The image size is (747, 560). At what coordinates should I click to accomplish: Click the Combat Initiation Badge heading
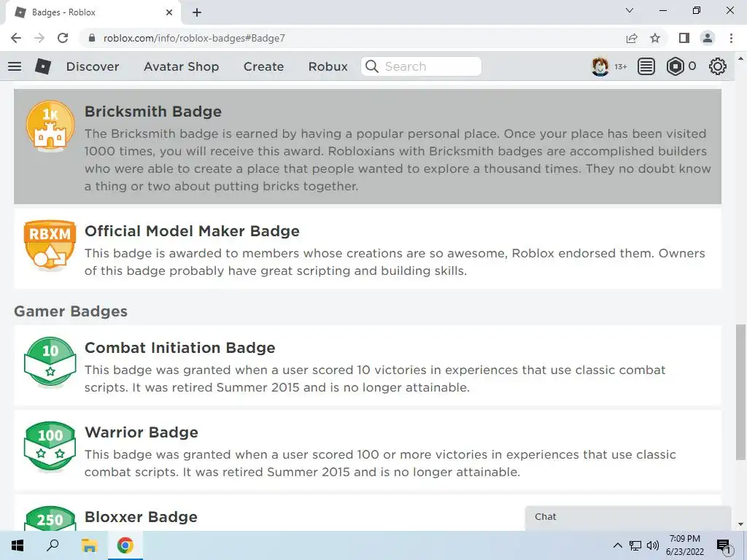(x=179, y=348)
